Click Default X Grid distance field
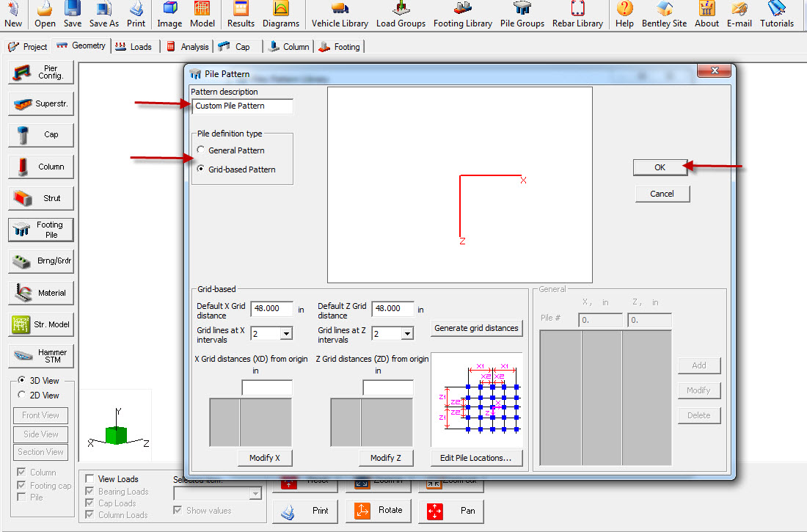Viewport: 807px width, 532px height. pos(271,308)
